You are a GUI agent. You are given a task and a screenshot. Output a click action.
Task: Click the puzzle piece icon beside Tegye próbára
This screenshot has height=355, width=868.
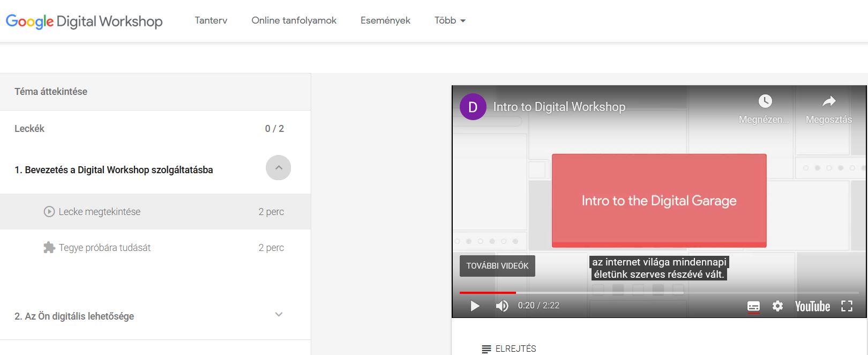(x=49, y=248)
